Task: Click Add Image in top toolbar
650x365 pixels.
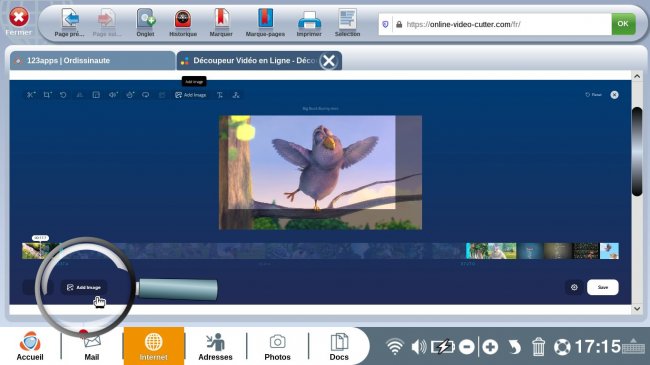Action: [191, 95]
